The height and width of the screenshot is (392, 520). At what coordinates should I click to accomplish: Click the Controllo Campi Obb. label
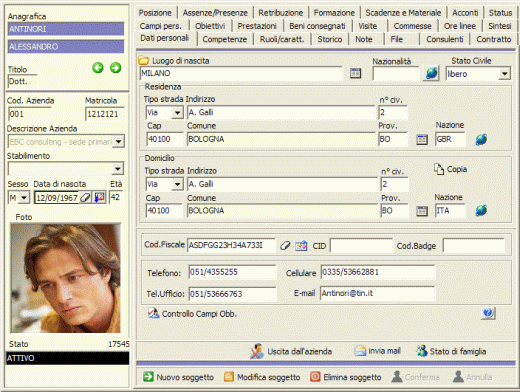199,314
